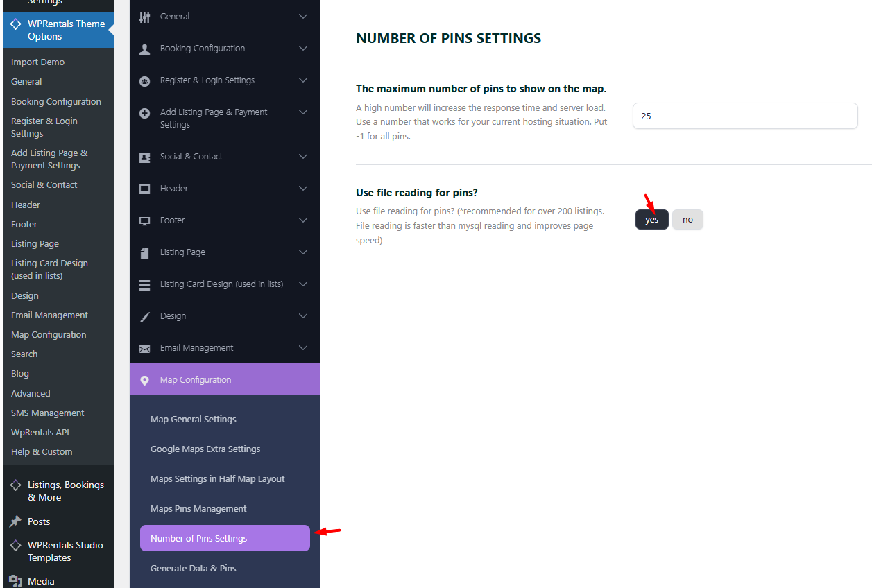Click the maximum number of pins field

coord(744,116)
